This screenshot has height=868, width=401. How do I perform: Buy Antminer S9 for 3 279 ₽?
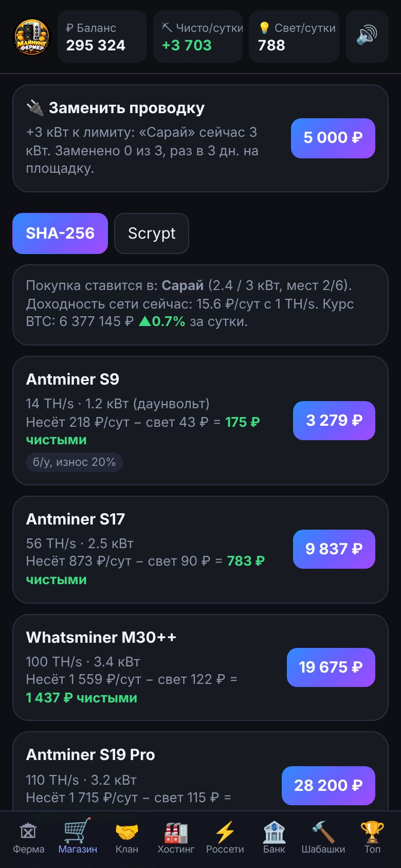point(334,421)
